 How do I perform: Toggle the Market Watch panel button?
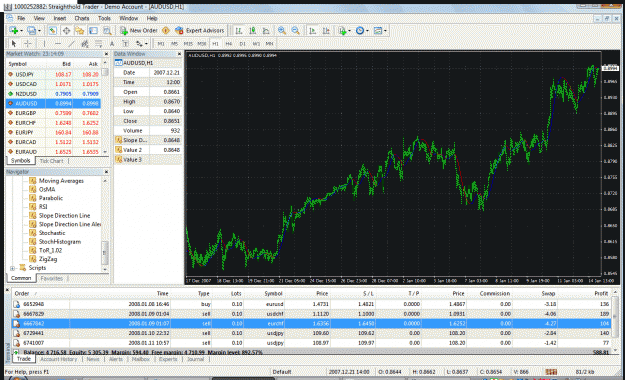pyautogui.click(x=53, y=30)
